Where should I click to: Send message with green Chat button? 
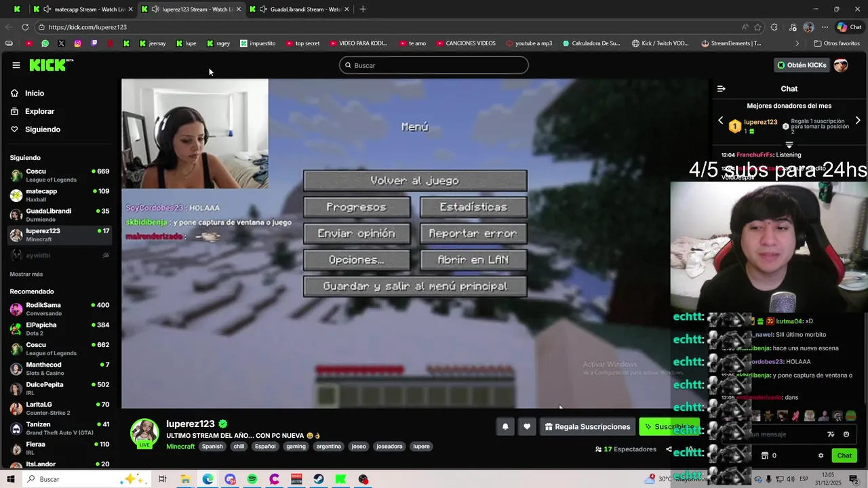click(844, 455)
